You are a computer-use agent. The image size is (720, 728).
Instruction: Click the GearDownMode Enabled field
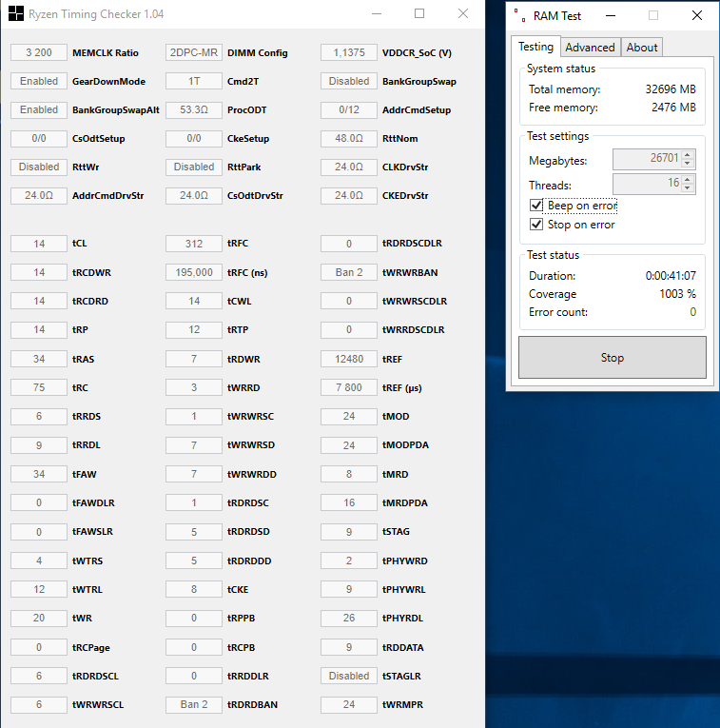click(x=39, y=81)
